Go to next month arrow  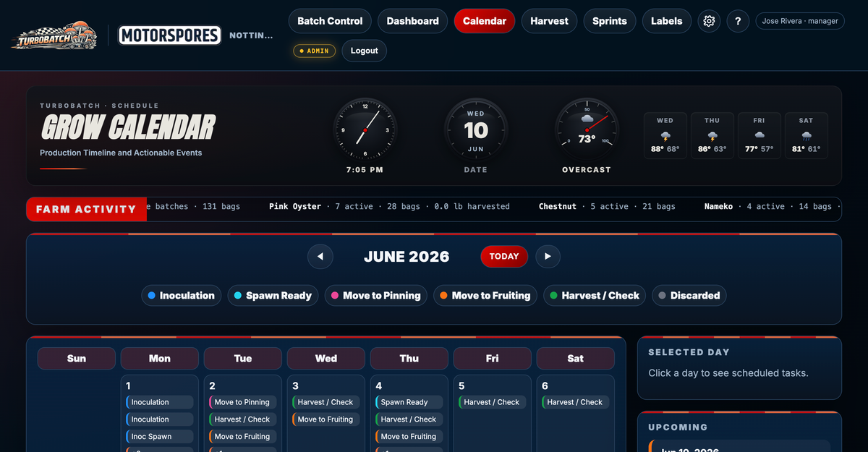[548, 256]
